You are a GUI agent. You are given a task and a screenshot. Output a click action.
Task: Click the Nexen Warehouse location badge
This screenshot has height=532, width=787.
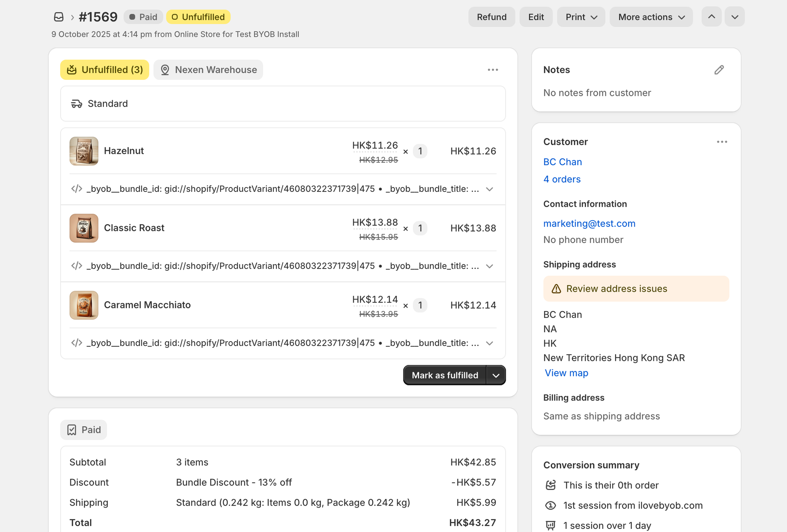point(208,70)
